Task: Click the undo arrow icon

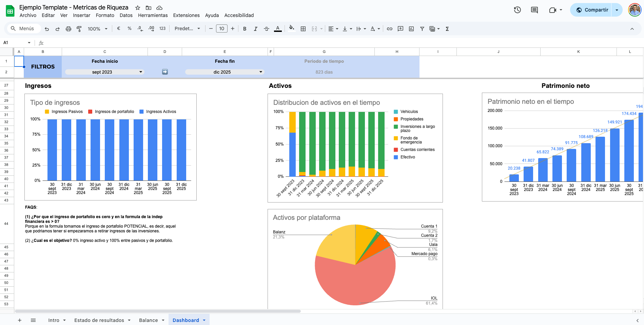Action: tap(47, 29)
